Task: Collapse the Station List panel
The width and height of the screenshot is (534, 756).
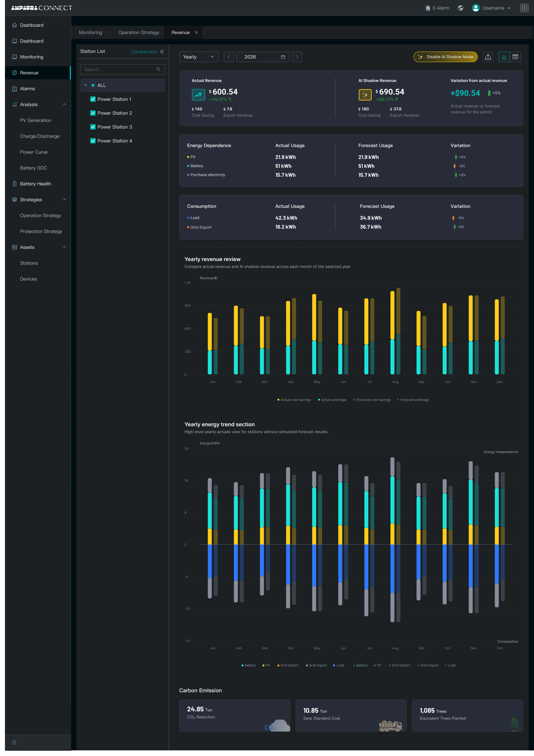Action: [x=162, y=52]
